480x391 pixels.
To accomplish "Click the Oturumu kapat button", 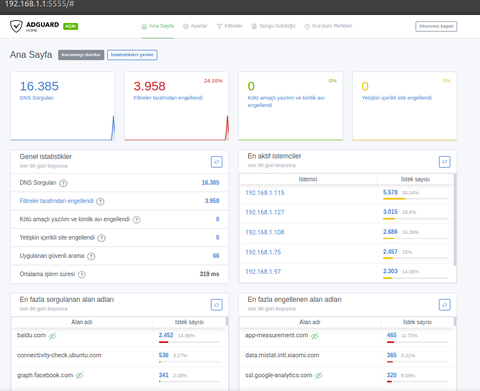I will (436, 26).
